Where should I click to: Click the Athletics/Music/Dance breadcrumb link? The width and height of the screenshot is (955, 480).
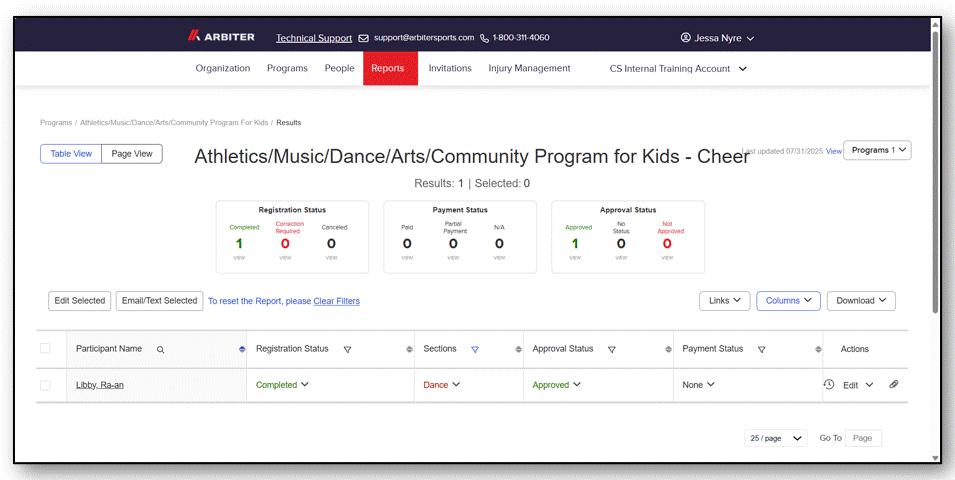[174, 122]
